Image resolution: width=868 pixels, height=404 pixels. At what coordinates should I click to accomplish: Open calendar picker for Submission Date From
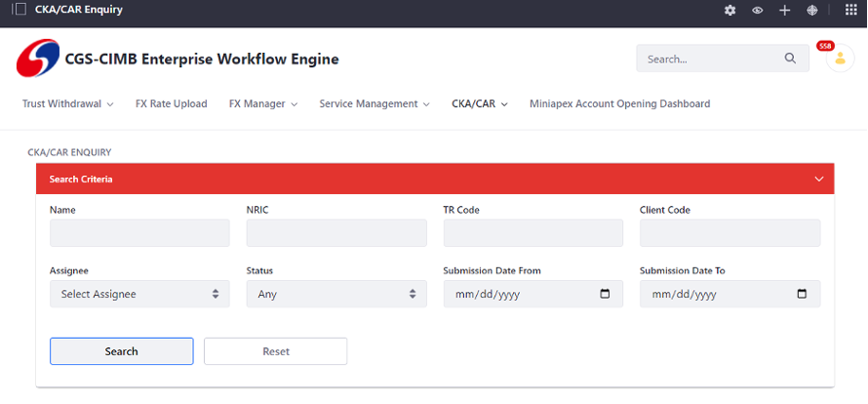(605, 294)
